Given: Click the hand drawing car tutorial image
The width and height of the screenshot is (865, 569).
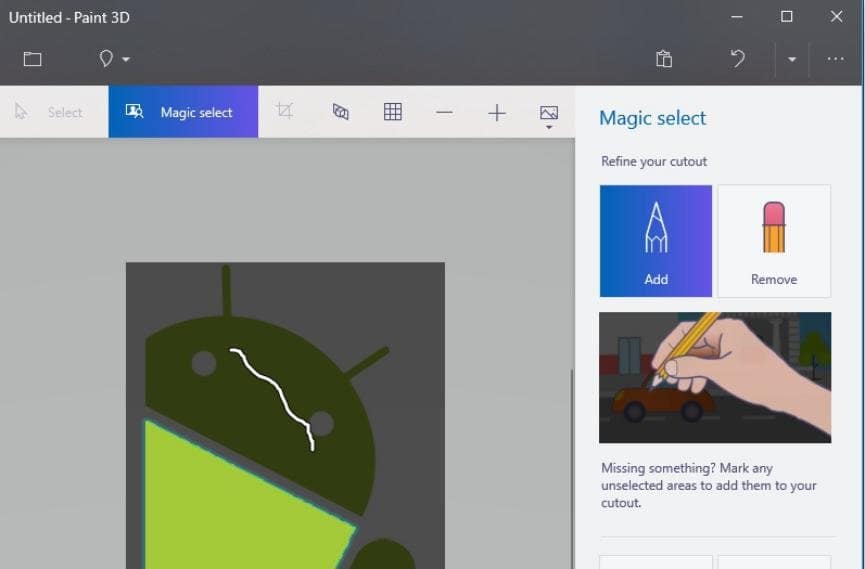Looking at the screenshot, I should [x=715, y=377].
